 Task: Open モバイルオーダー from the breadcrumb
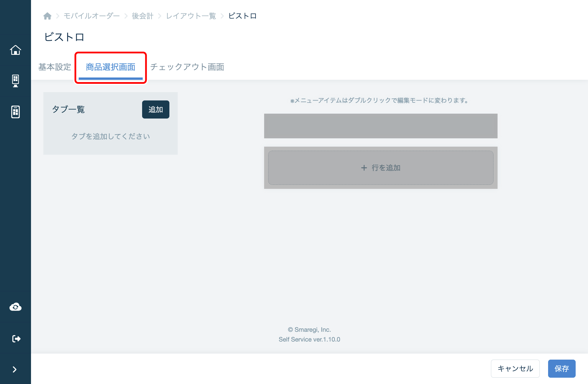(91, 16)
